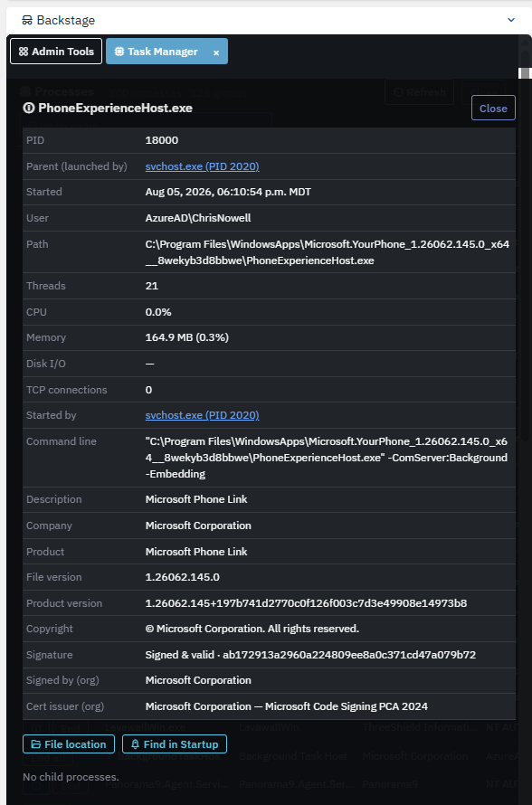Click the Backstage incognito icon

(x=27, y=20)
